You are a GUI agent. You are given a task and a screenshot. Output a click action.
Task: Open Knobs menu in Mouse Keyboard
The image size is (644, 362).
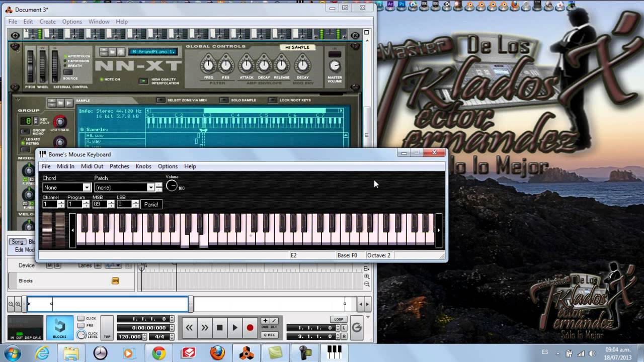click(143, 166)
